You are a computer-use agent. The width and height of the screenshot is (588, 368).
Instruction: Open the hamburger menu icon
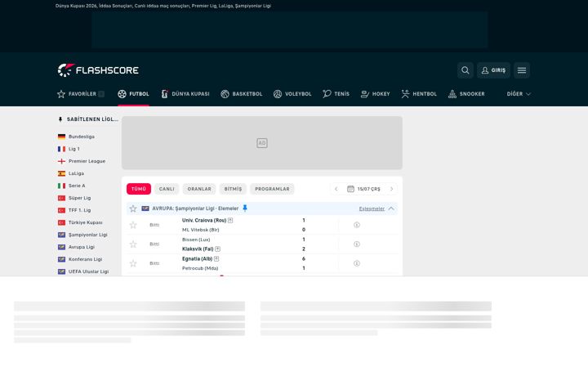(x=522, y=70)
